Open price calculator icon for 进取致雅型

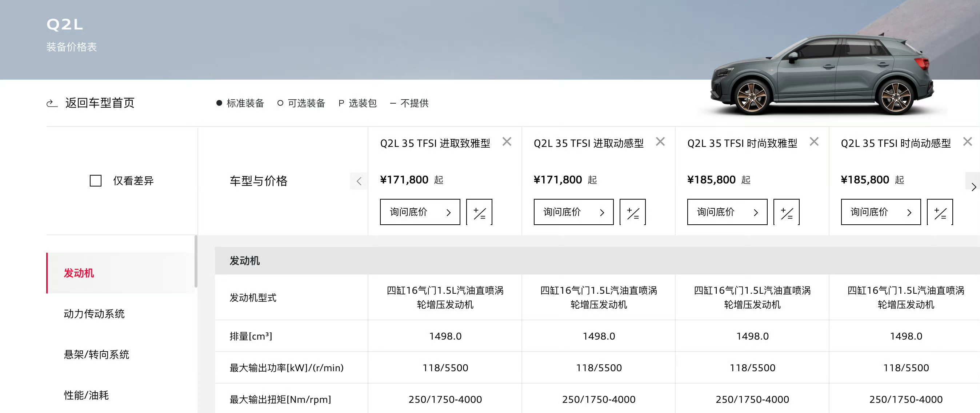tap(479, 212)
